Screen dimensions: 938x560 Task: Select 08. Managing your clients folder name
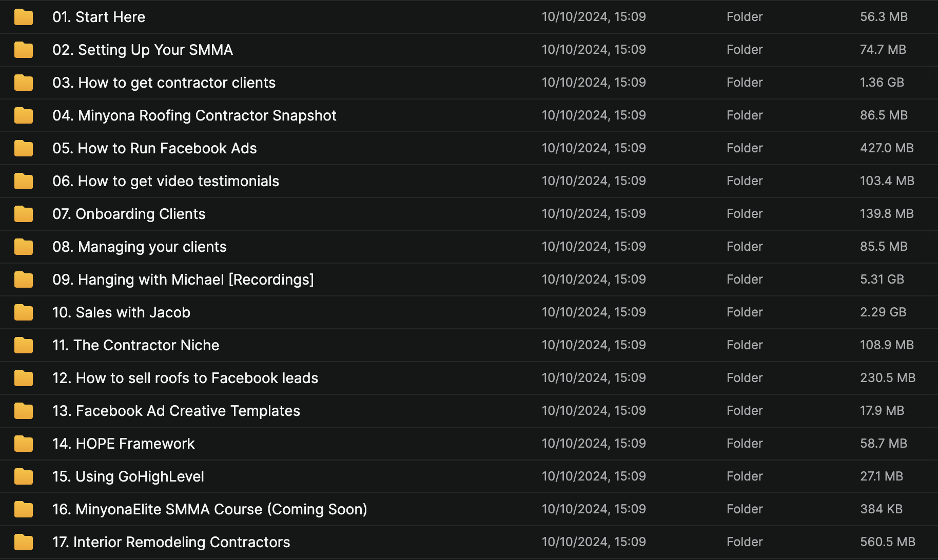[x=139, y=247]
